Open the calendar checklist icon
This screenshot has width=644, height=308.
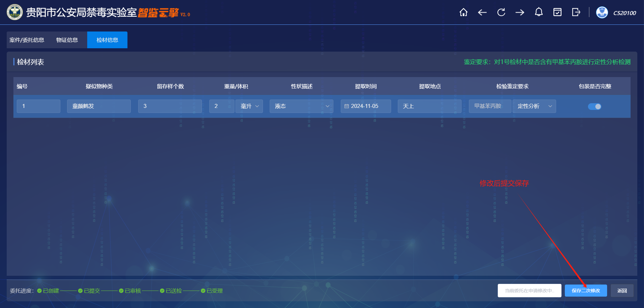coord(557,12)
